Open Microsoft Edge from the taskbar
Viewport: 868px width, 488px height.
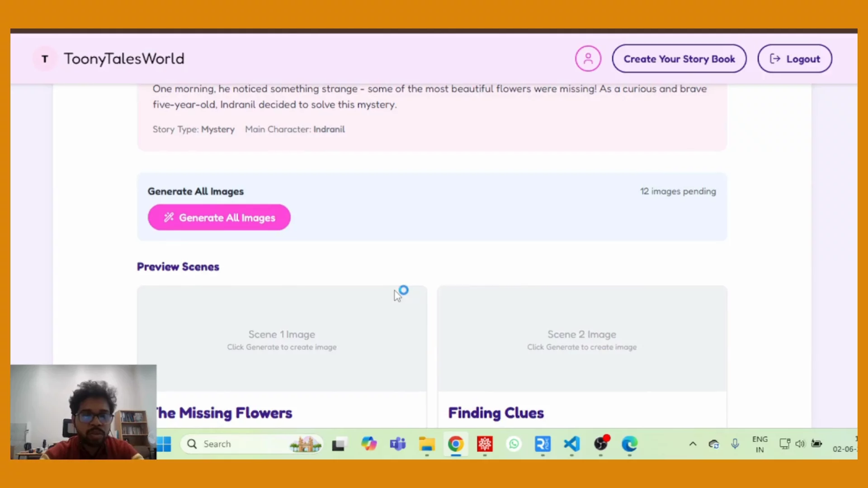(x=630, y=444)
